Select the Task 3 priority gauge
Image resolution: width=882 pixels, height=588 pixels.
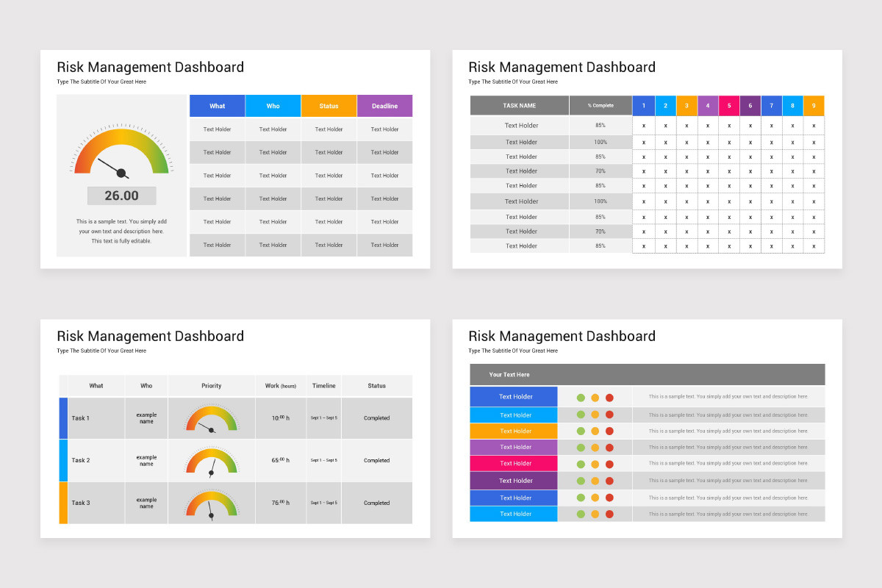pos(212,505)
